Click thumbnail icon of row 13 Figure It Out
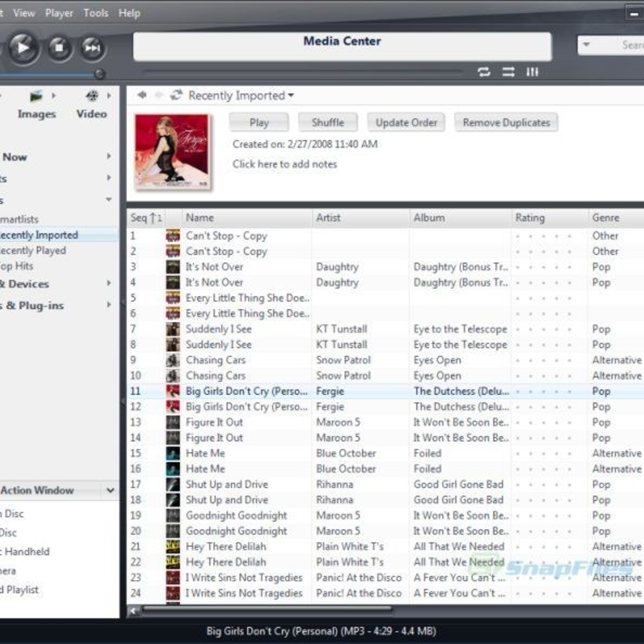This screenshot has width=644, height=644. click(x=173, y=422)
